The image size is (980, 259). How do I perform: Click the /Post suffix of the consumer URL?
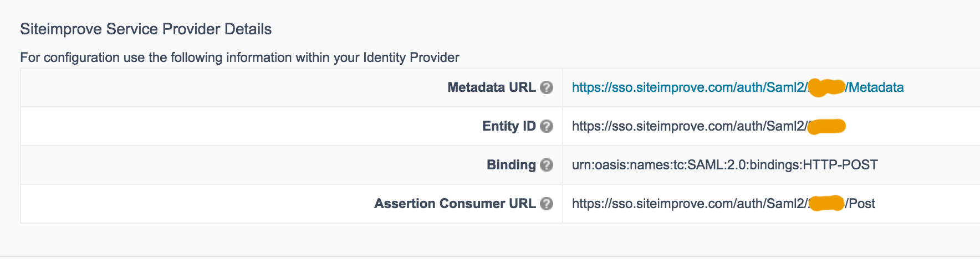(x=861, y=204)
